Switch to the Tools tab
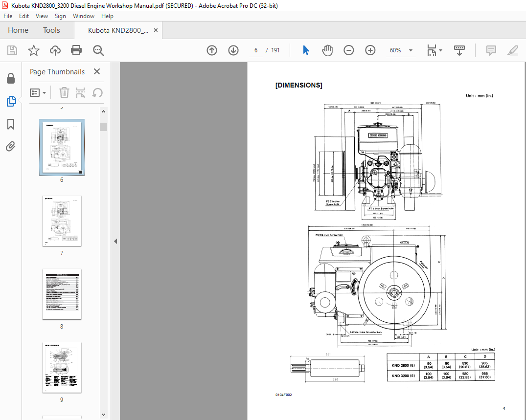The width and height of the screenshot is (526, 420). click(x=51, y=30)
